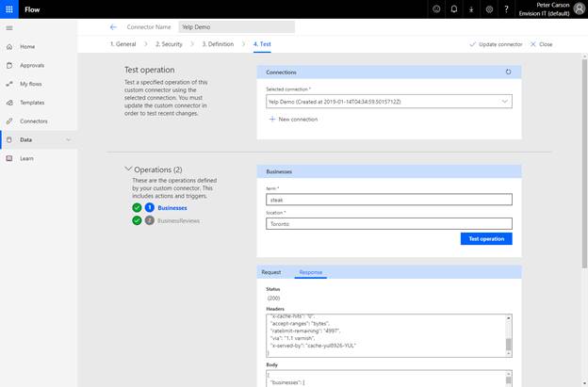The width and height of the screenshot is (588, 387).
Task: Click the number 1 badge for Businesses
Action: 150,207
